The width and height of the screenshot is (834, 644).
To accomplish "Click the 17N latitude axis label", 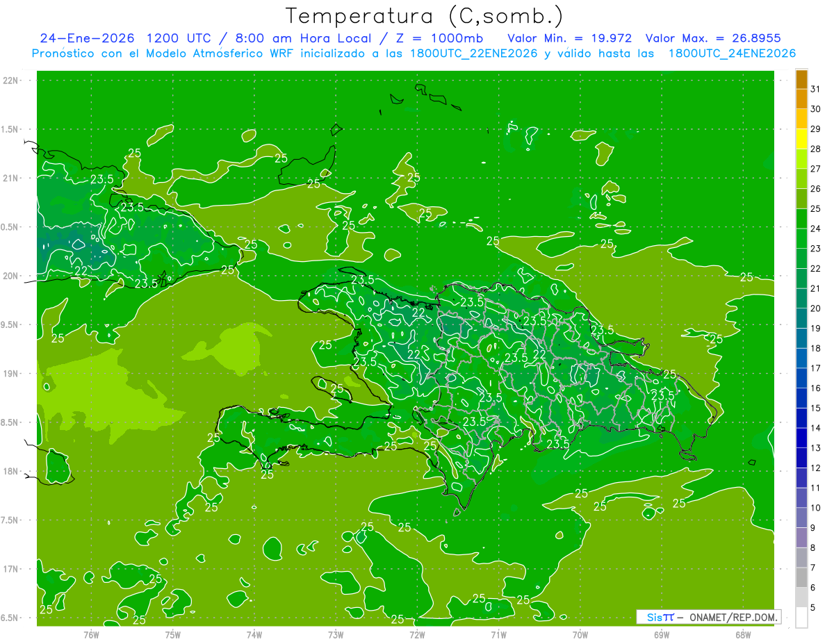I will [11, 569].
